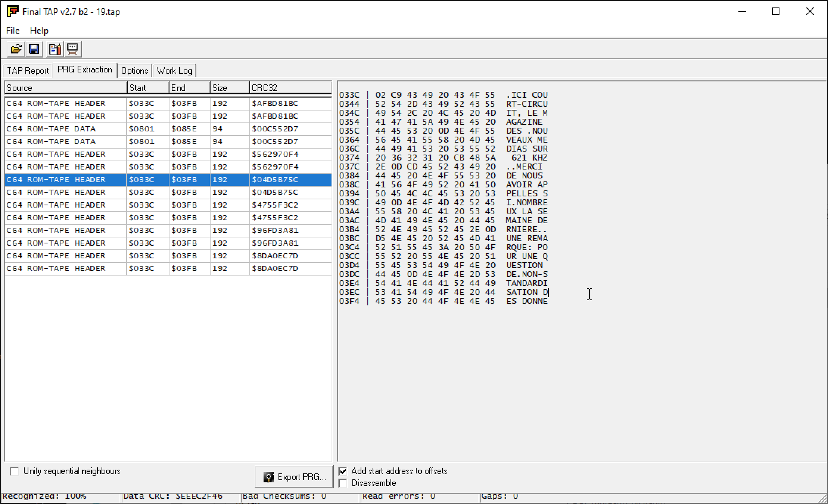The image size is (828, 504).
Task: Open the Help menu
Action: tap(39, 30)
